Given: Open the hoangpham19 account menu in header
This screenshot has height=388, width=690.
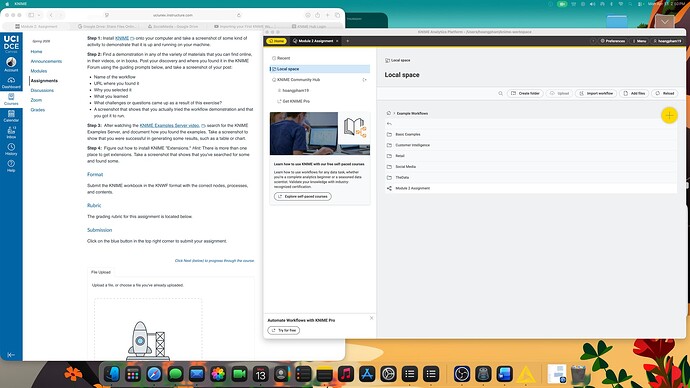Looking at the screenshot, I should [667, 41].
